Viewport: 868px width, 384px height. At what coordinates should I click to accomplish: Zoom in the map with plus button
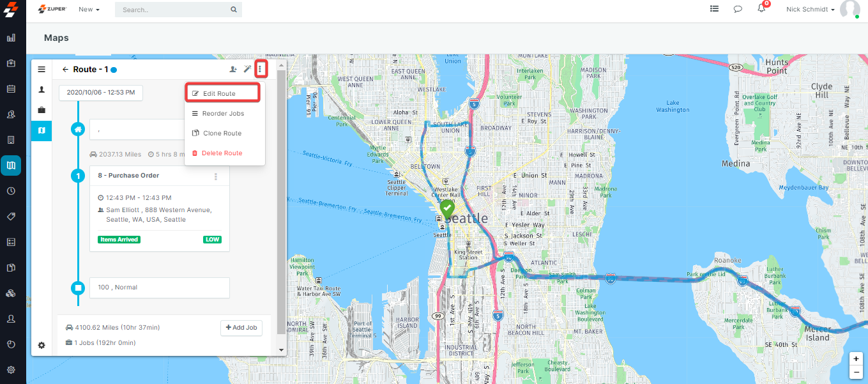pos(856,358)
